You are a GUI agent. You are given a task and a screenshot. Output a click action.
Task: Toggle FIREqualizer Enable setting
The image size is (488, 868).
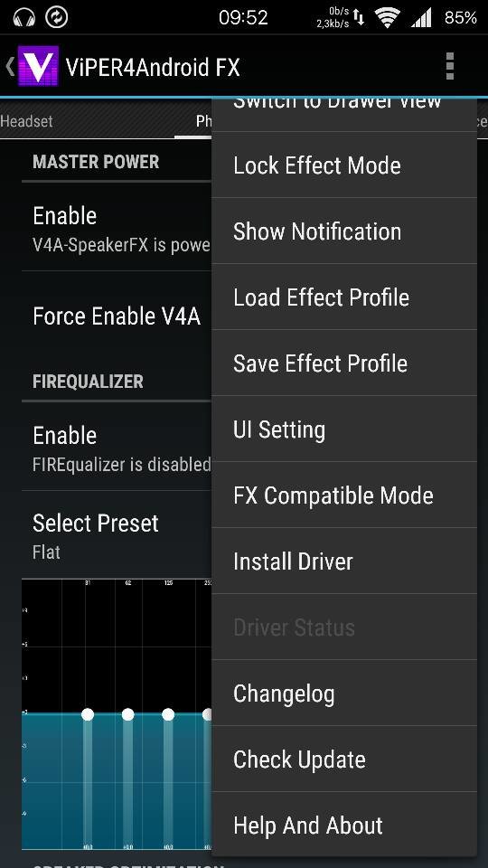tap(117, 446)
